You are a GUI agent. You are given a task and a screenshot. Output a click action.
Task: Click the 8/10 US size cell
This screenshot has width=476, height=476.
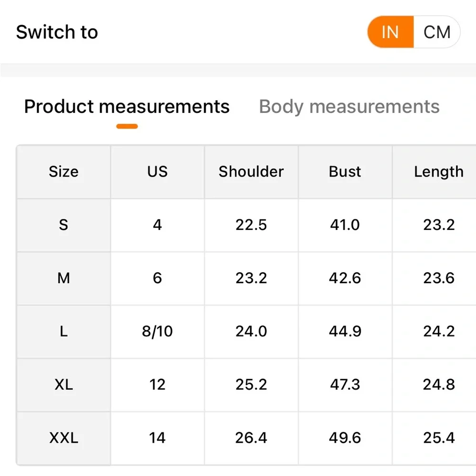[x=158, y=331]
